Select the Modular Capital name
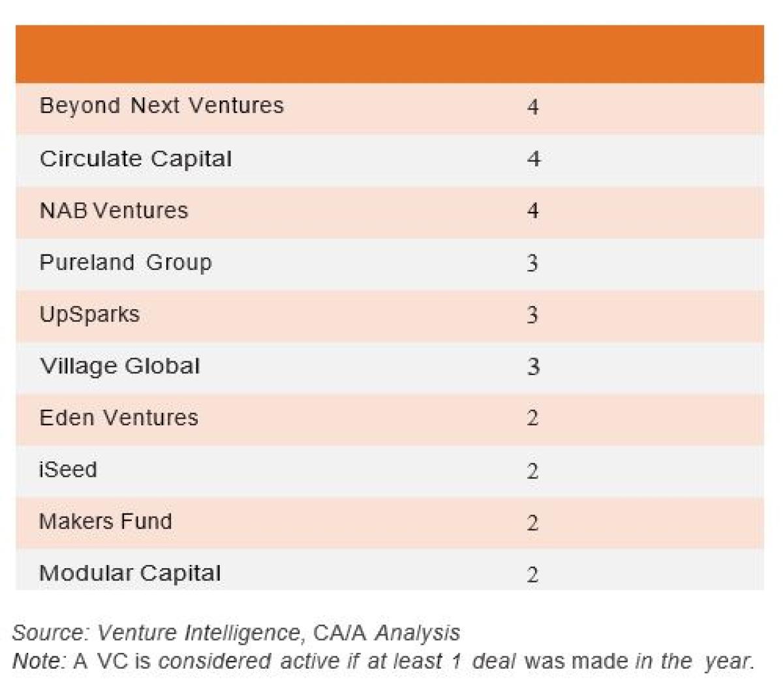Image resolution: width=783 pixels, height=700 pixels. pos(130,573)
